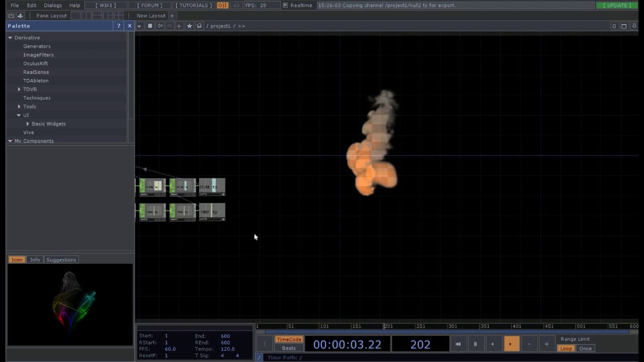Jump to the home network icon
Viewport: 644px width, 362px height.
click(199, 26)
